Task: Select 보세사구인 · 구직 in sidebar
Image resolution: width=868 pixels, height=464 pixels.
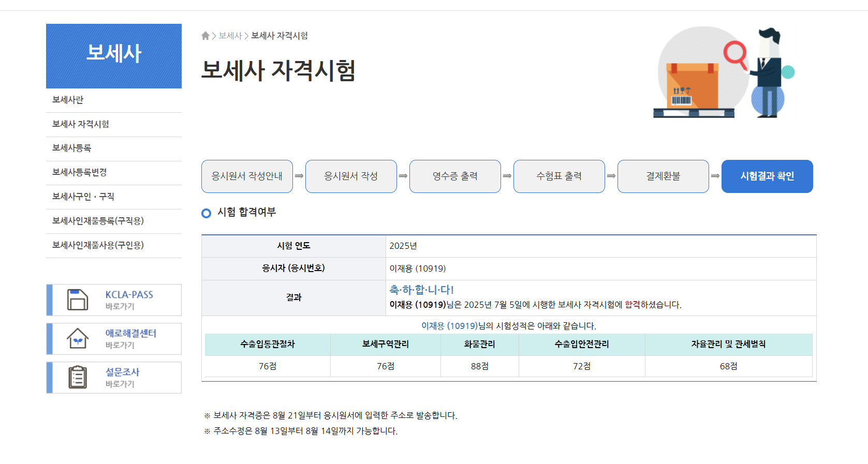Action: tap(83, 197)
